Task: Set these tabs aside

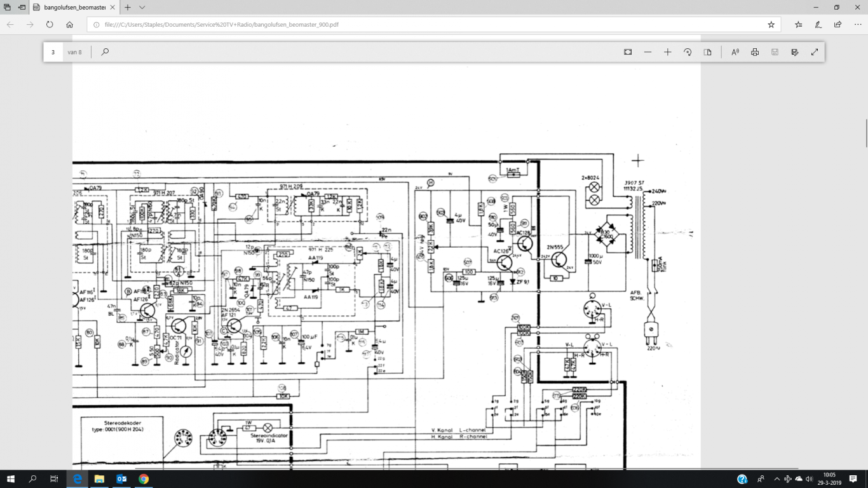Action: [22, 8]
